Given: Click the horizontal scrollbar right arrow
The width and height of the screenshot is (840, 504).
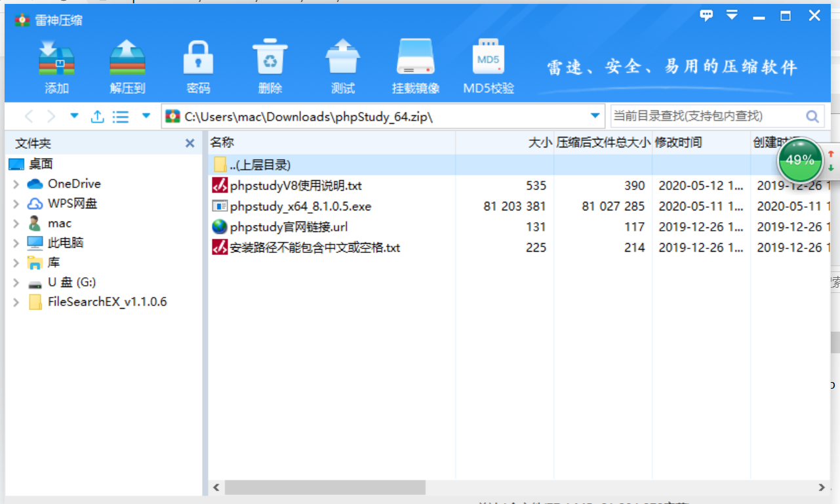Looking at the screenshot, I should pyautogui.click(x=822, y=488).
